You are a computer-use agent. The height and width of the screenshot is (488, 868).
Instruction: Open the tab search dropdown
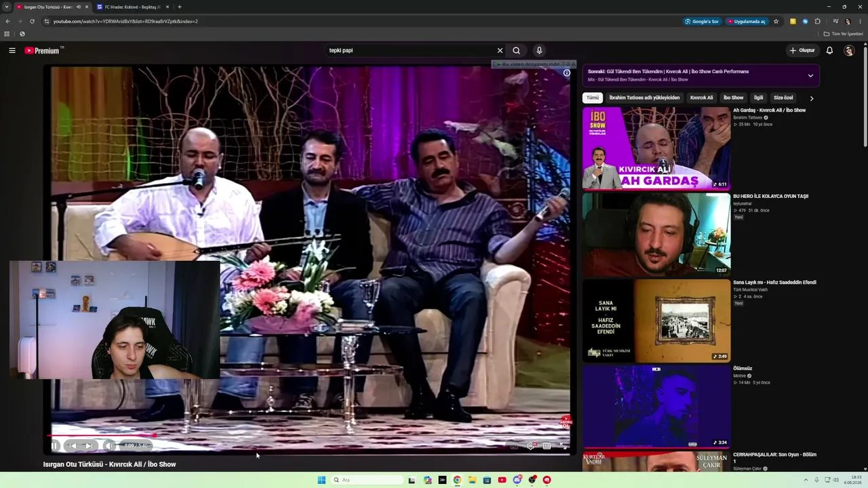tap(6, 7)
